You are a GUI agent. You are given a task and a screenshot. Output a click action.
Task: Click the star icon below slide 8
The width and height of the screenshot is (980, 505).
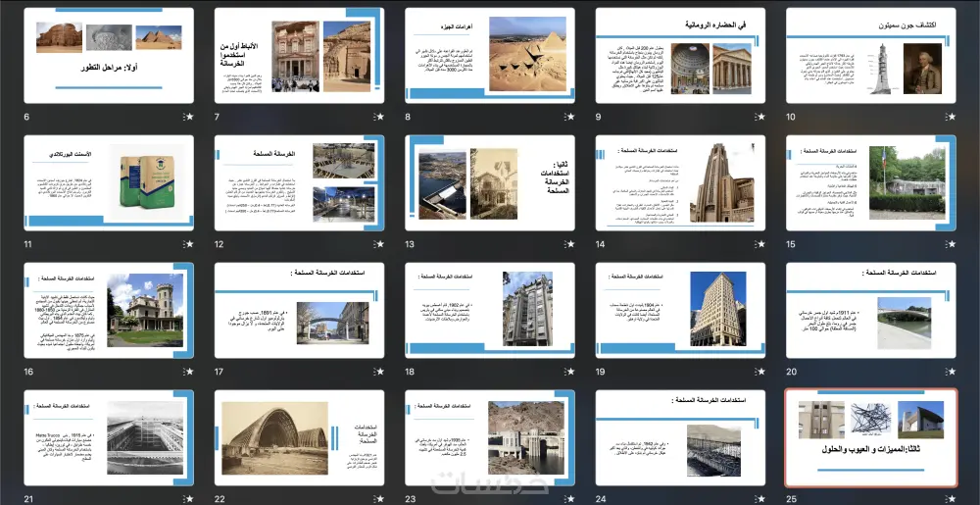point(569,117)
